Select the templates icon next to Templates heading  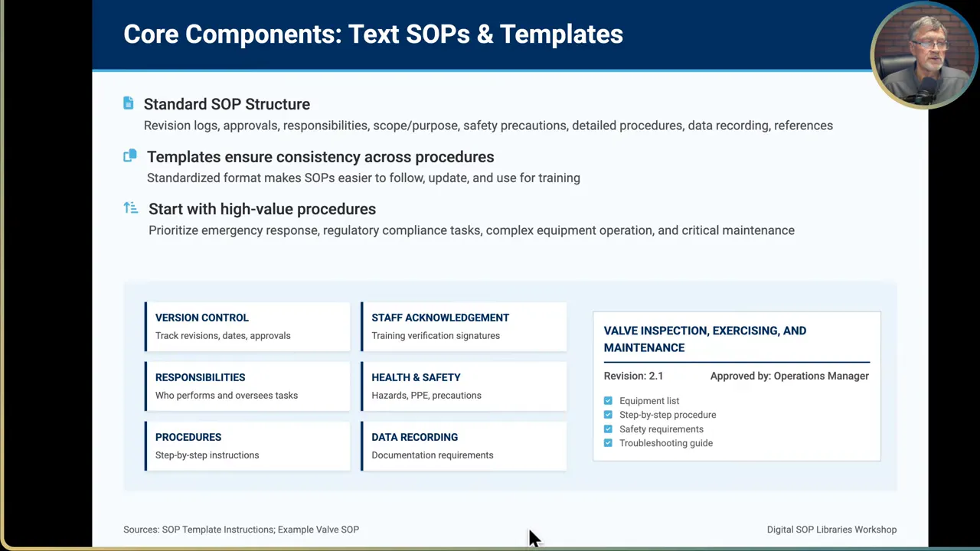(129, 155)
